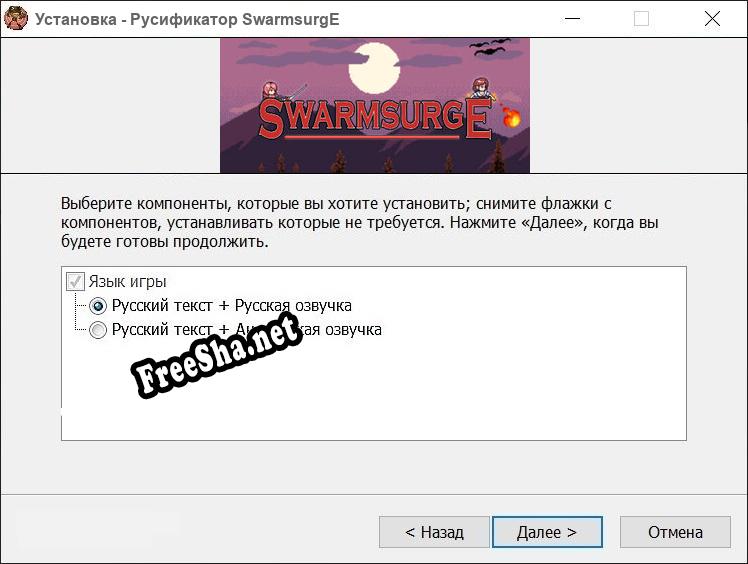Click the moon in the banner artwork
This screenshot has height=564, width=748.
(374, 67)
